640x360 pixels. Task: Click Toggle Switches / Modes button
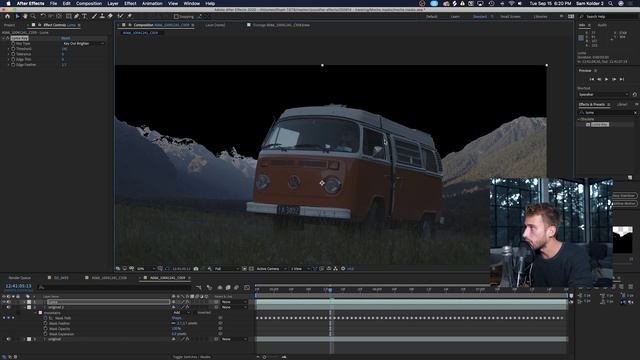[x=191, y=357]
